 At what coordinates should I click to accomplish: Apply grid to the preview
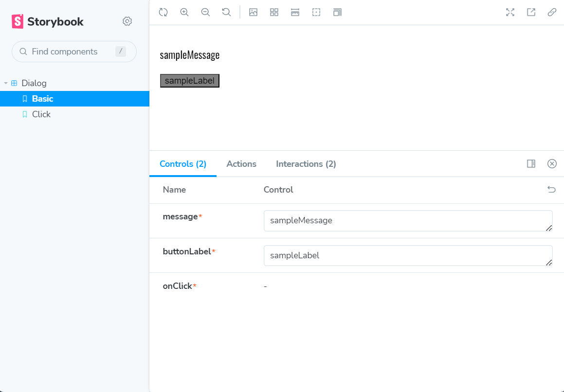(x=274, y=12)
